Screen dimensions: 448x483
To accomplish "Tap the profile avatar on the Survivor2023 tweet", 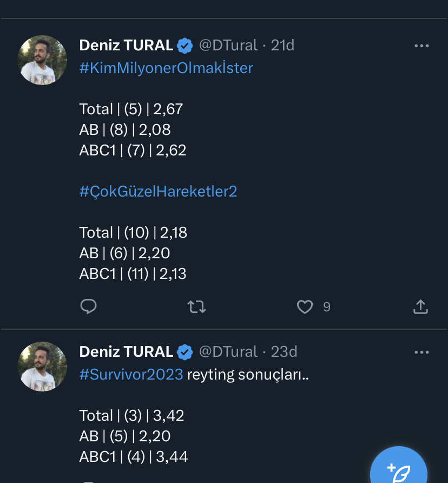I will 43,367.
